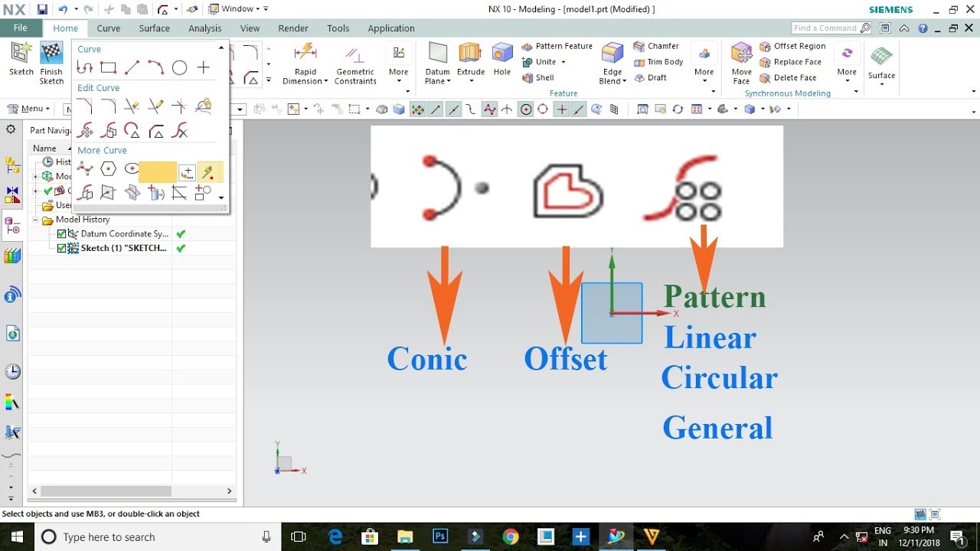The width and height of the screenshot is (980, 551).
Task: Uncheck the Sketch (1) checkbox
Action: pyautogui.click(x=62, y=249)
